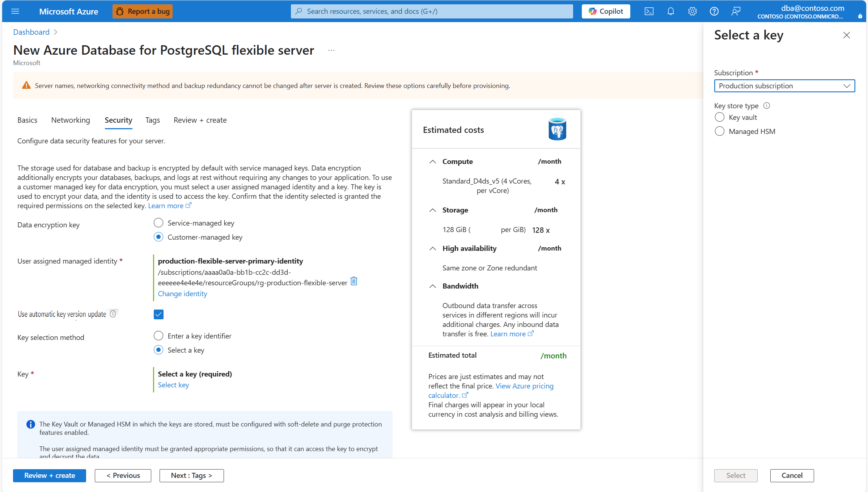868x492 pixels.
Task: Open the portal settings gear
Action: point(692,11)
